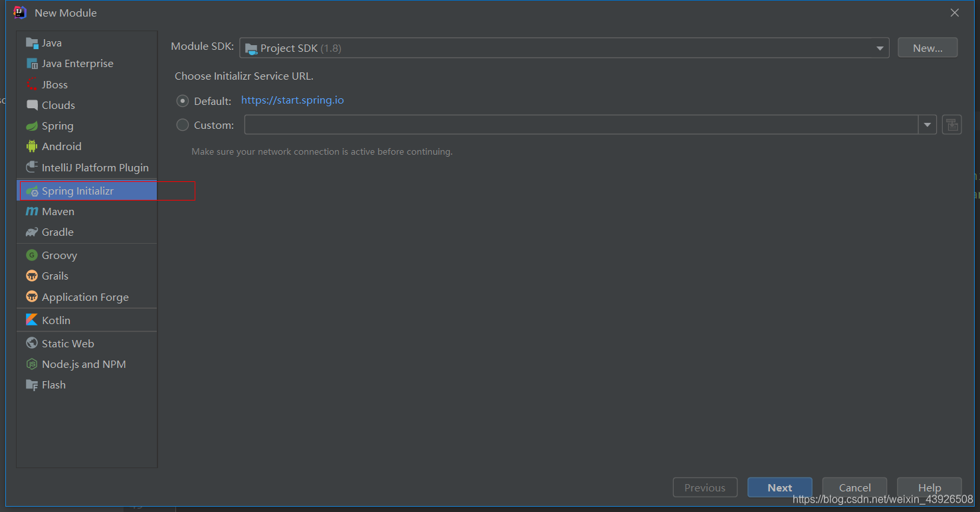Click the red JBoss icon

(x=32, y=84)
